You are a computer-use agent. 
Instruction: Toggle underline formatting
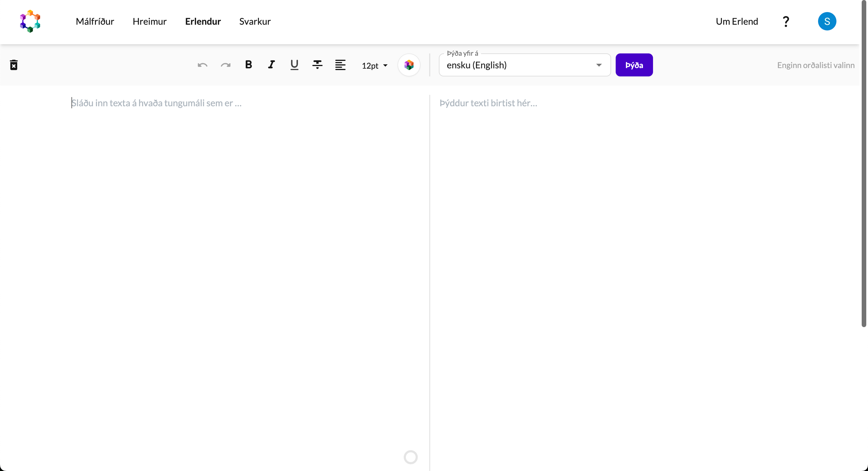294,65
